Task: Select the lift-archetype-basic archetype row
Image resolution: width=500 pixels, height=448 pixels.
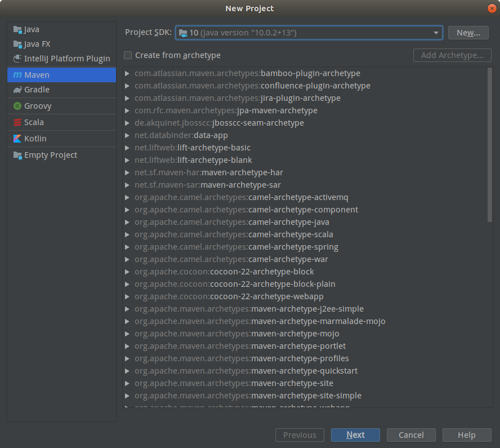Action: coord(193,148)
